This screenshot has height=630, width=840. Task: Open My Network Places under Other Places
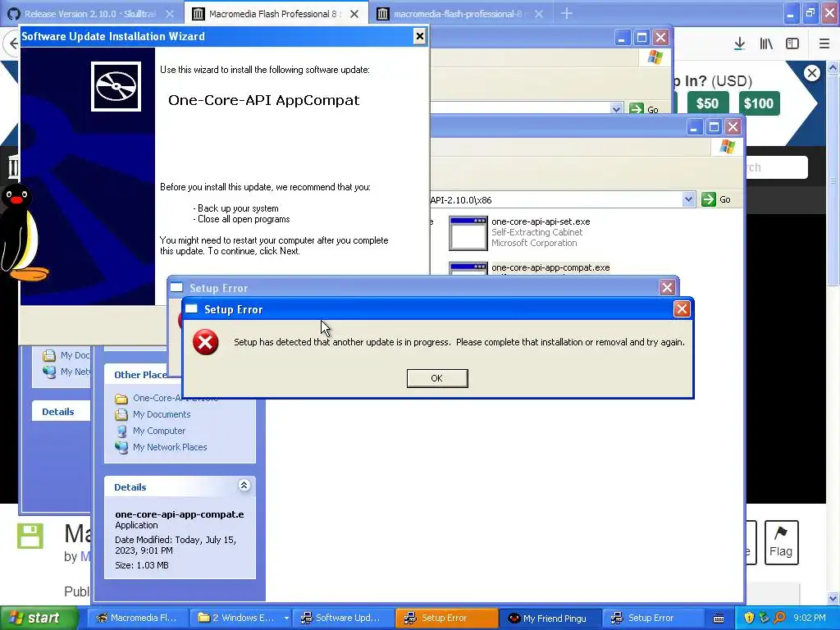170,447
